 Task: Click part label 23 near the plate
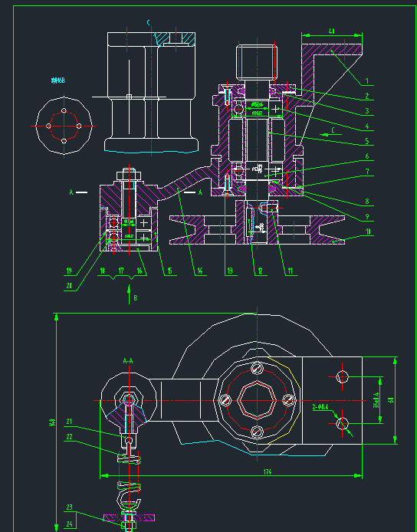[x=69, y=507]
